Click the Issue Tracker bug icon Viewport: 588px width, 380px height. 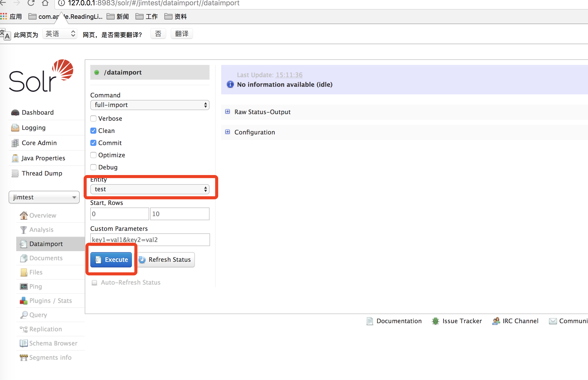[x=436, y=321]
